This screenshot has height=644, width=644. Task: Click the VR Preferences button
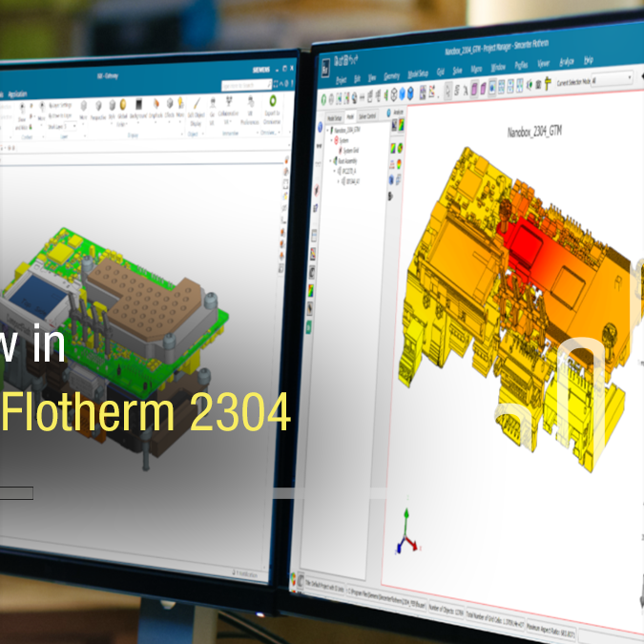[250, 111]
